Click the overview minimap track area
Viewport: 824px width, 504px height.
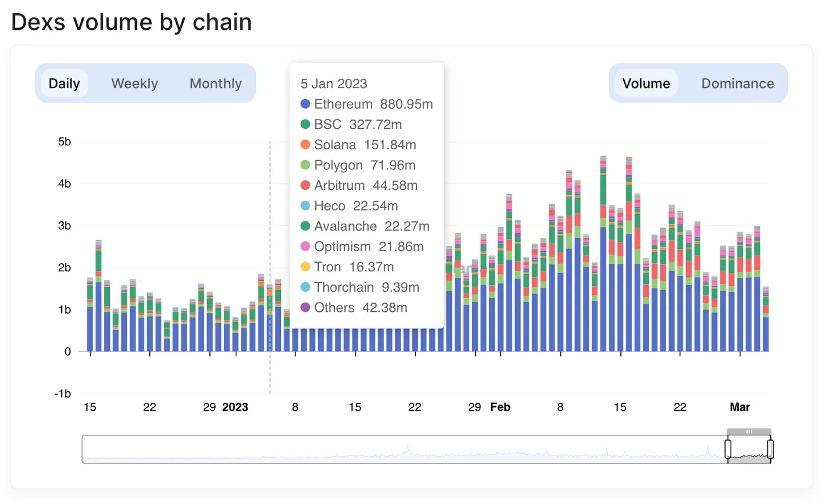404,449
